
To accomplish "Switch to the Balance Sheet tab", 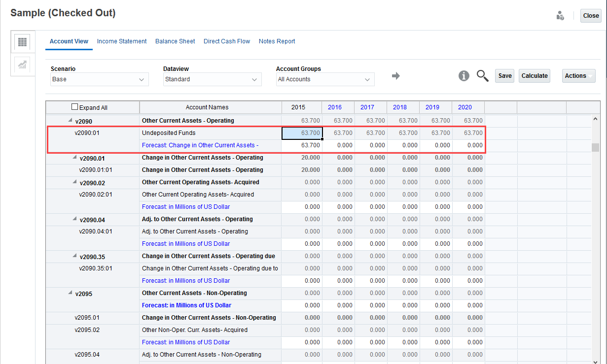I will point(175,41).
